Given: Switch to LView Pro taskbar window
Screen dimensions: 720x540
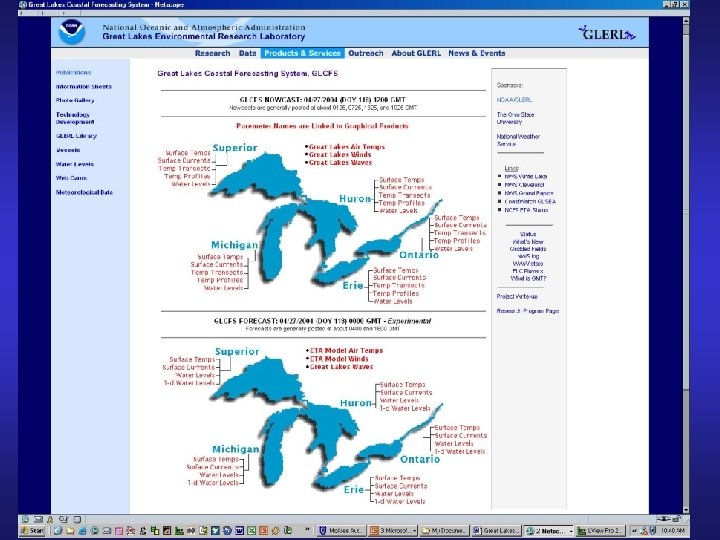Looking at the screenshot, I should pos(600,530).
